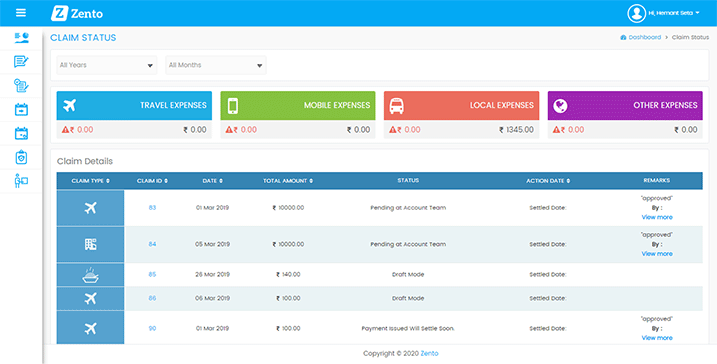Open Zento link in footer copyright
The width and height of the screenshot is (717, 364).
[429, 353]
